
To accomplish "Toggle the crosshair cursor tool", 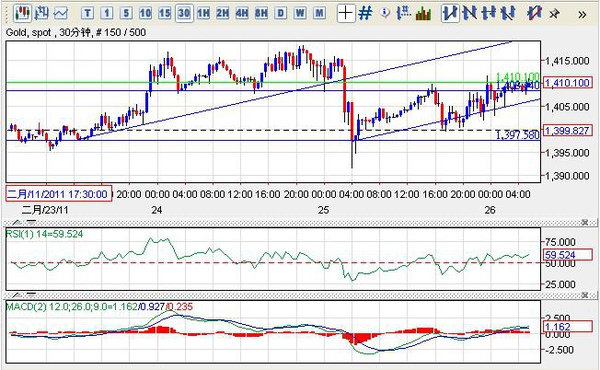I will (346, 13).
